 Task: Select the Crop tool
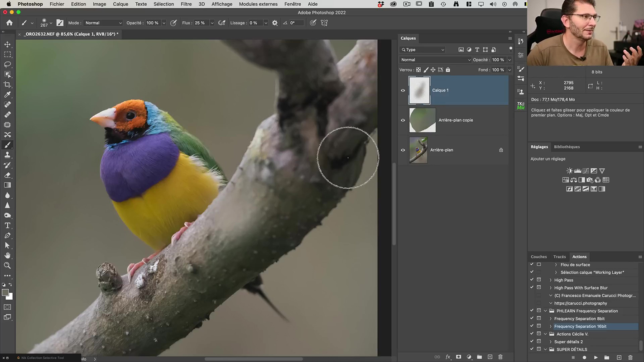click(x=7, y=85)
